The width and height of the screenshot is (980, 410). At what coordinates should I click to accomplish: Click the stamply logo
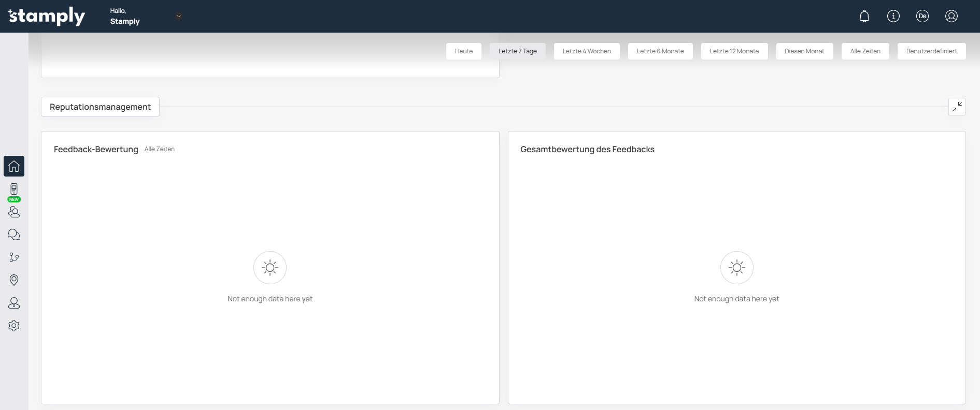point(47,16)
